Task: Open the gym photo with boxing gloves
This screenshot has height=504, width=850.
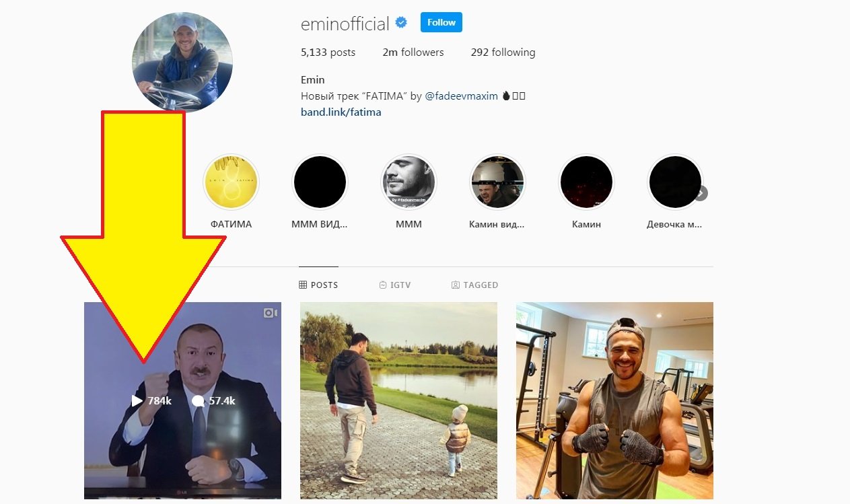Action: point(614,400)
